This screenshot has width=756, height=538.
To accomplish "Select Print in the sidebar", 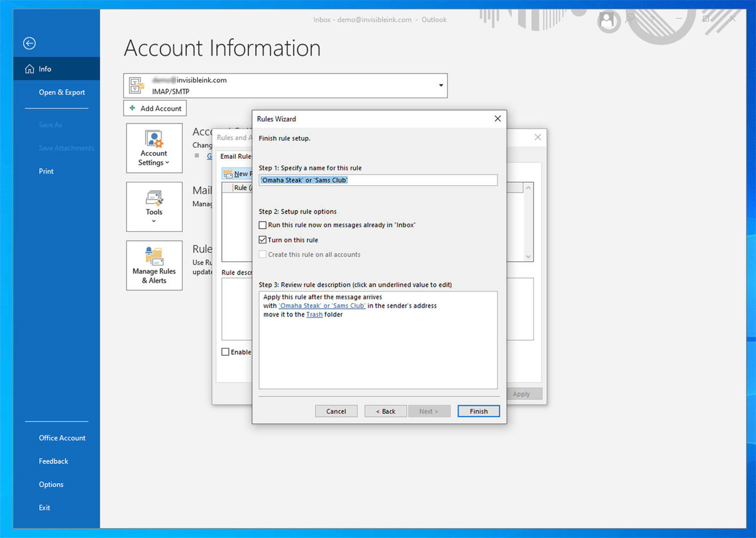I will tap(46, 171).
